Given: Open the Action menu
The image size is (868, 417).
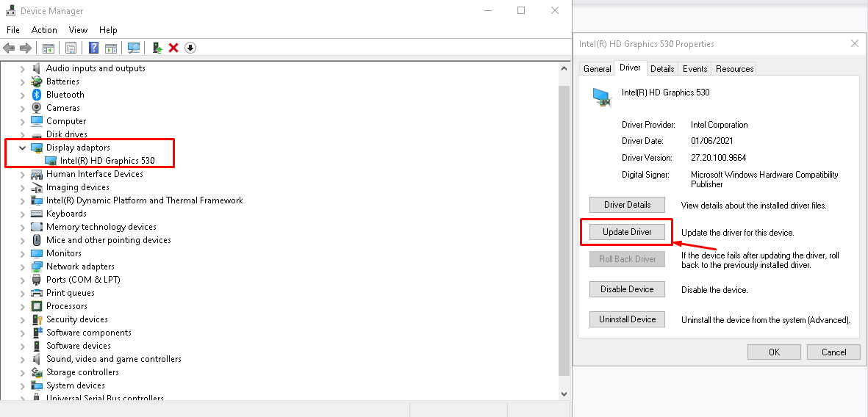Looking at the screenshot, I should coord(44,30).
